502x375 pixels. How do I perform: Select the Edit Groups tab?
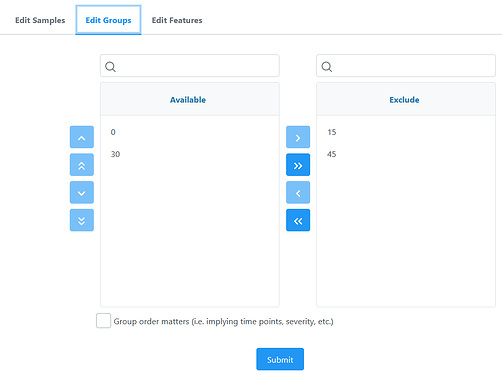[x=108, y=20]
